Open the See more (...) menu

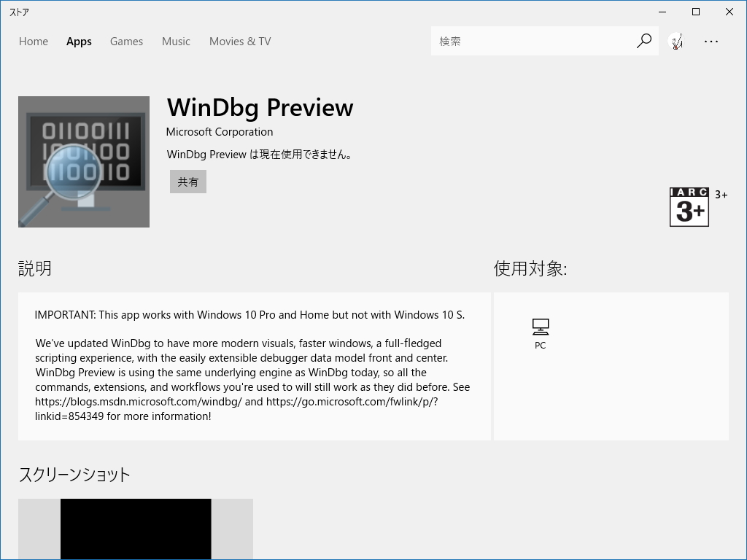[711, 42]
